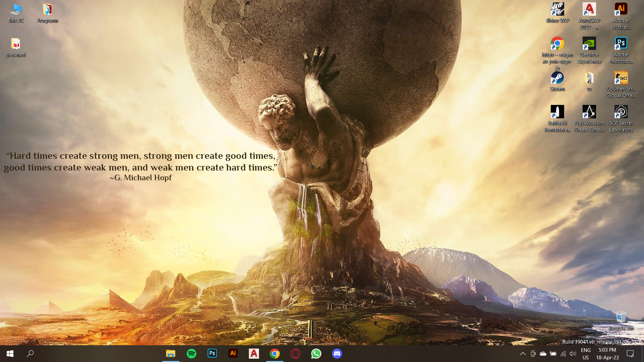The height and width of the screenshot is (362, 644).
Task: Select the SCP Secret Laboratory shortcut
Action: click(x=621, y=119)
